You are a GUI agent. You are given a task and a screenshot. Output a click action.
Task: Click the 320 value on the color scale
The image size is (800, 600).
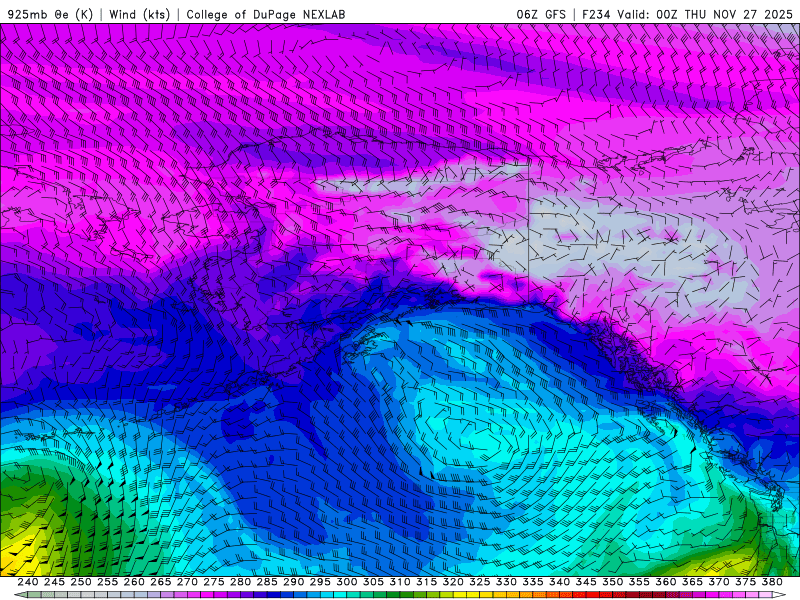[x=453, y=582]
